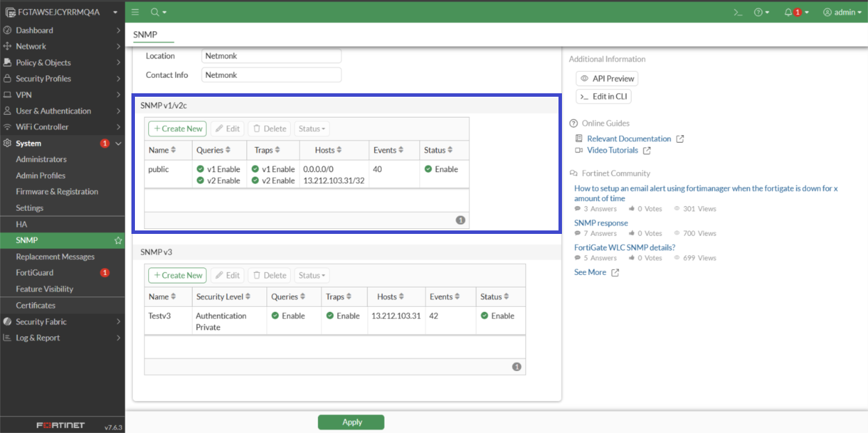The image size is (868, 433).
Task: Open email alert fortimanager community post
Action: 706,194
